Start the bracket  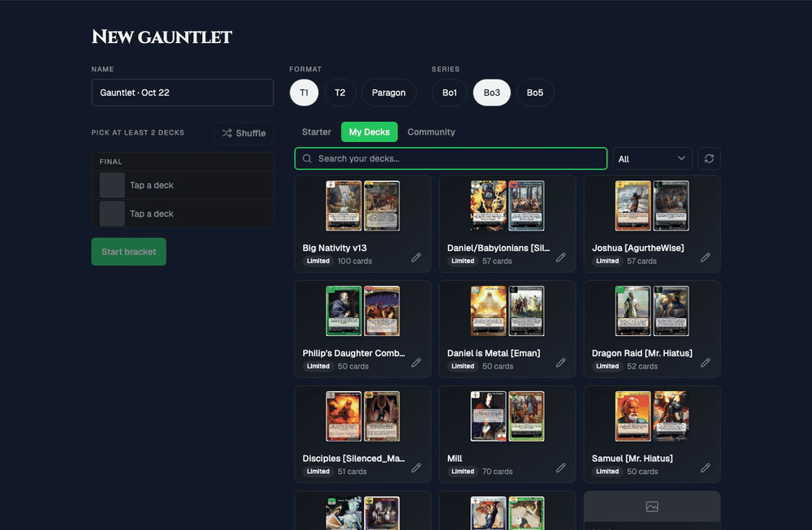129,252
